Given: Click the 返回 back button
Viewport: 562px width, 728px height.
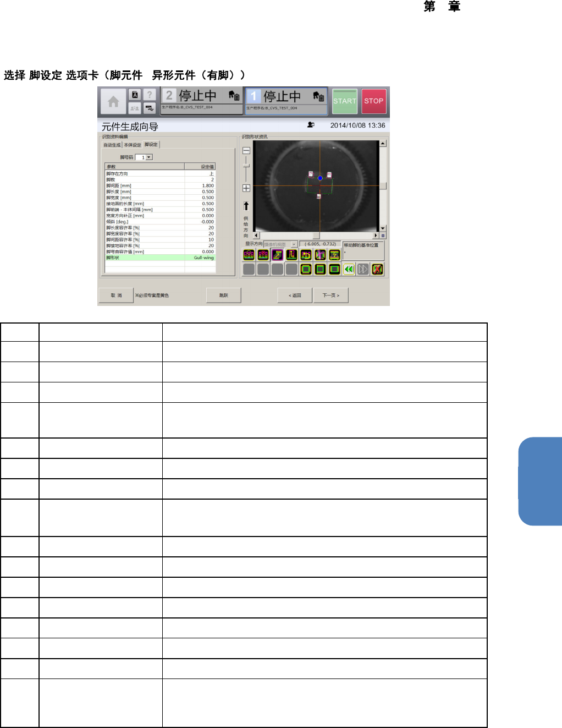Looking at the screenshot, I should [295, 295].
